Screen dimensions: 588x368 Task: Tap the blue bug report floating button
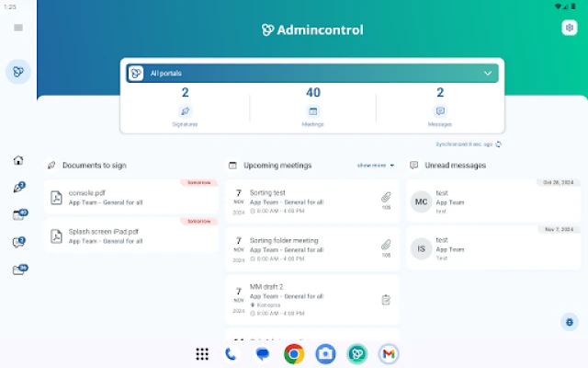click(x=570, y=322)
